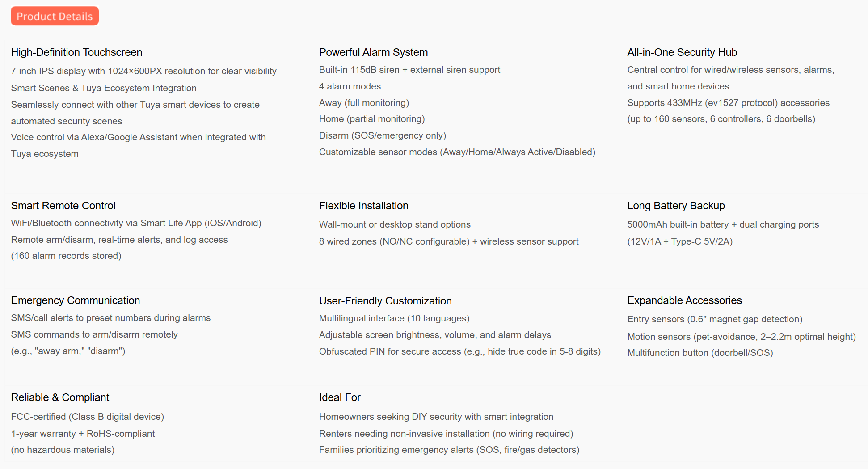Click the All-in-One Security Hub heading
The height and width of the screenshot is (469, 868).
tap(682, 52)
